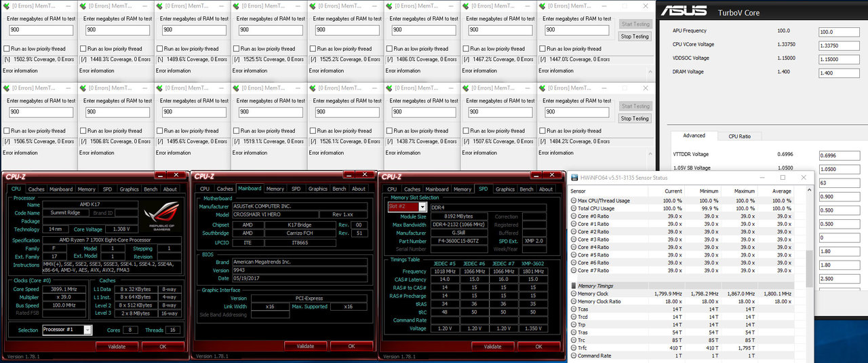Image resolution: width=868 pixels, height=363 pixels.
Task: Toggle low priority checkbox in 1486.0% coverage MemTest
Action: pos(389,49)
